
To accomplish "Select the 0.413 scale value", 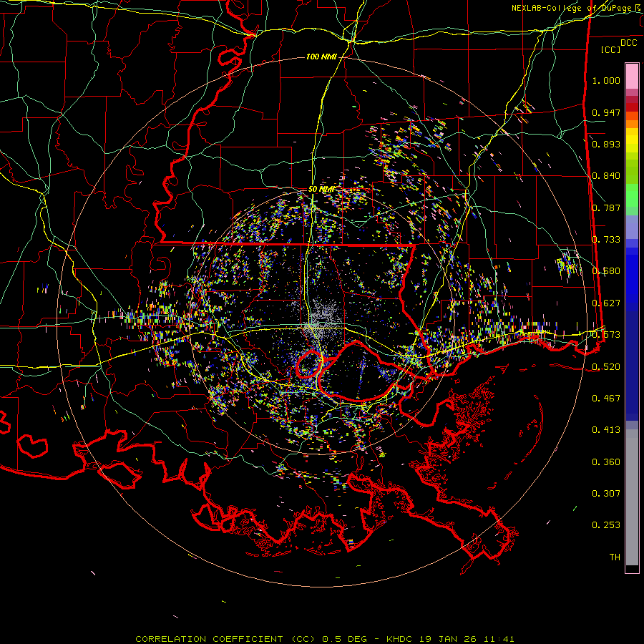I will pos(606,430).
